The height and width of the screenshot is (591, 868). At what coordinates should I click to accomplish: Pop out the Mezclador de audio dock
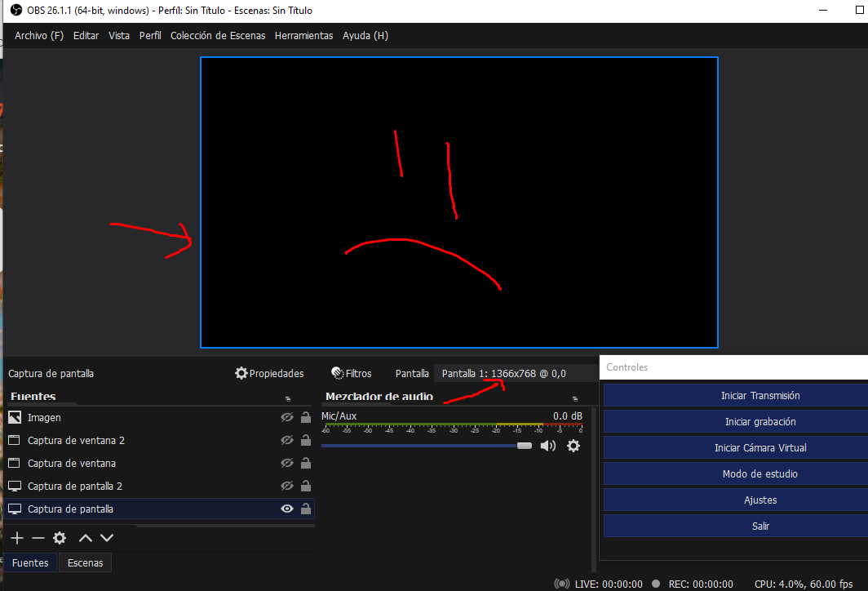pos(575,398)
